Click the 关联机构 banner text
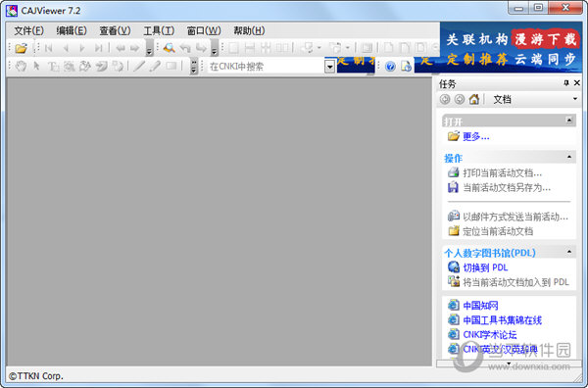588x388 pixels. [x=476, y=39]
